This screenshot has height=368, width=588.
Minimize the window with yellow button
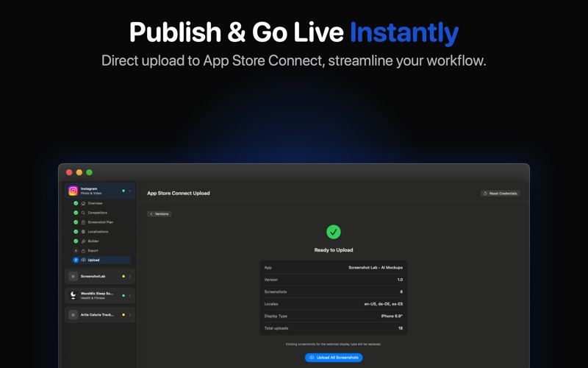tap(79, 172)
